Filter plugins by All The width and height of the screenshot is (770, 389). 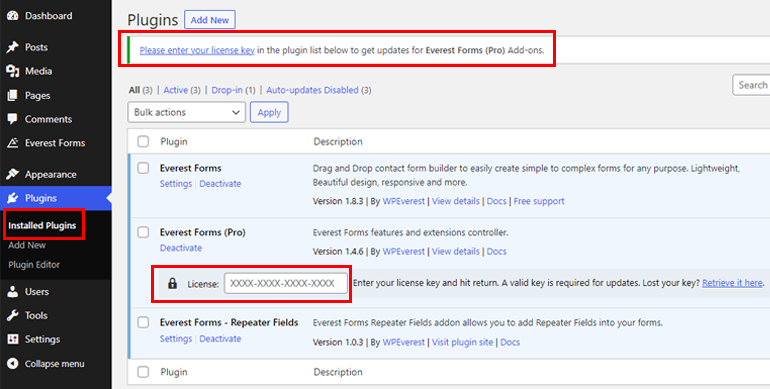134,90
